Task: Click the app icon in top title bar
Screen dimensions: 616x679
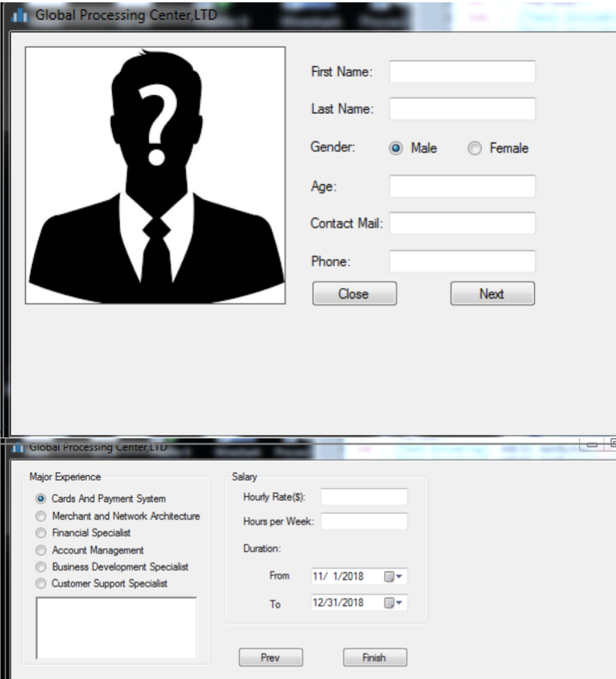Action: click(x=20, y=16)
